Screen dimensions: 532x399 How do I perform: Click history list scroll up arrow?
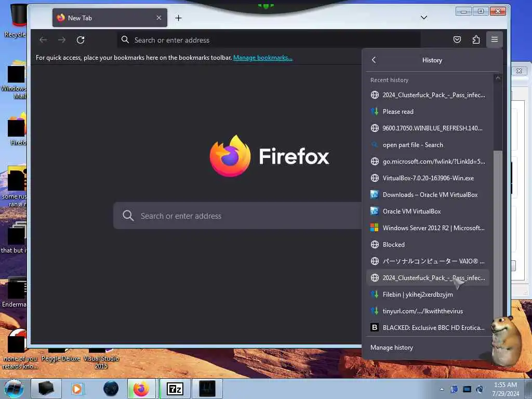498,78
